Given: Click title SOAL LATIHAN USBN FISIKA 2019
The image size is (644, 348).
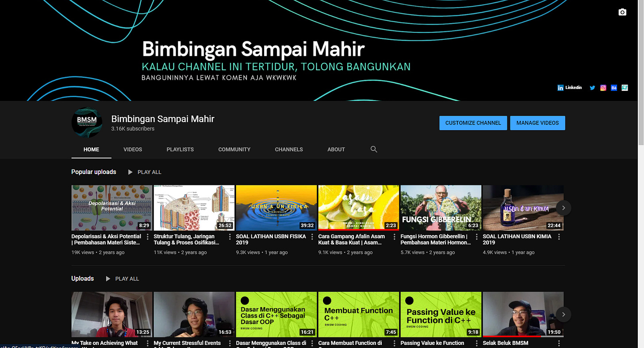Looking at the screenshot, I should point(271,240).
